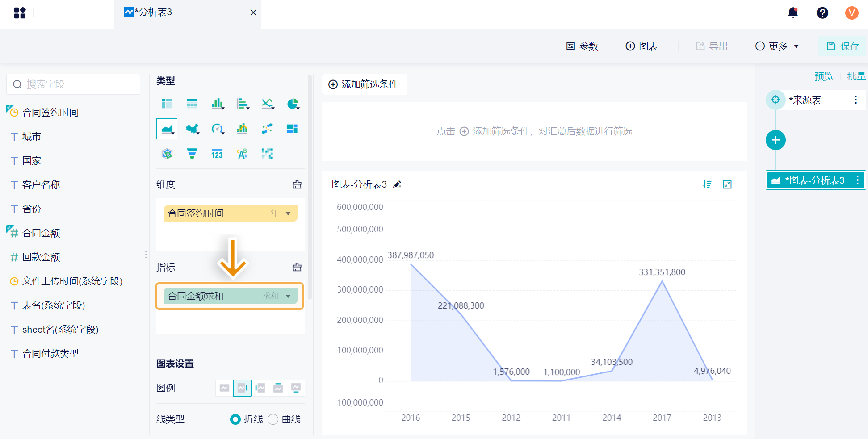
Task: Select the scatter chart type
Action: pos(267,129)
